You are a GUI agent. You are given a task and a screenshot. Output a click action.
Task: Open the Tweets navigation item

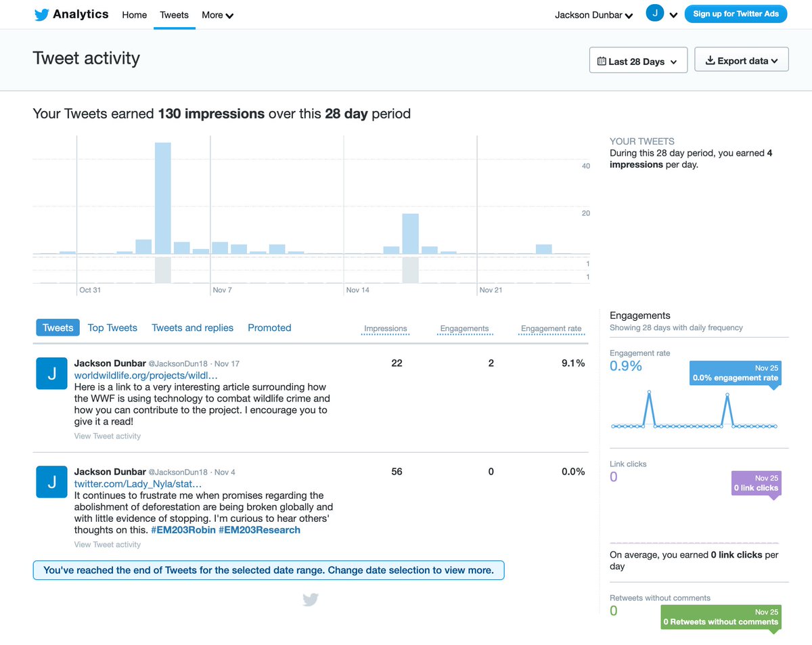(174, 15)
